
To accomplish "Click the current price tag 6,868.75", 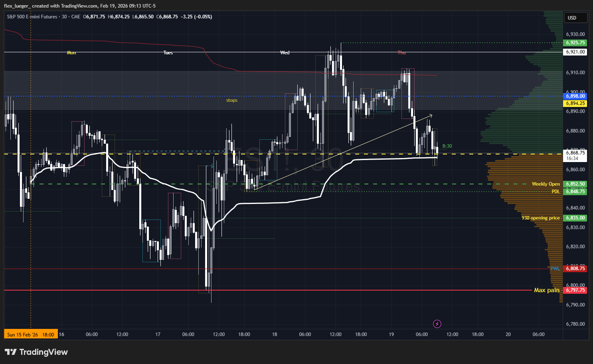I will tap(575, 153).
